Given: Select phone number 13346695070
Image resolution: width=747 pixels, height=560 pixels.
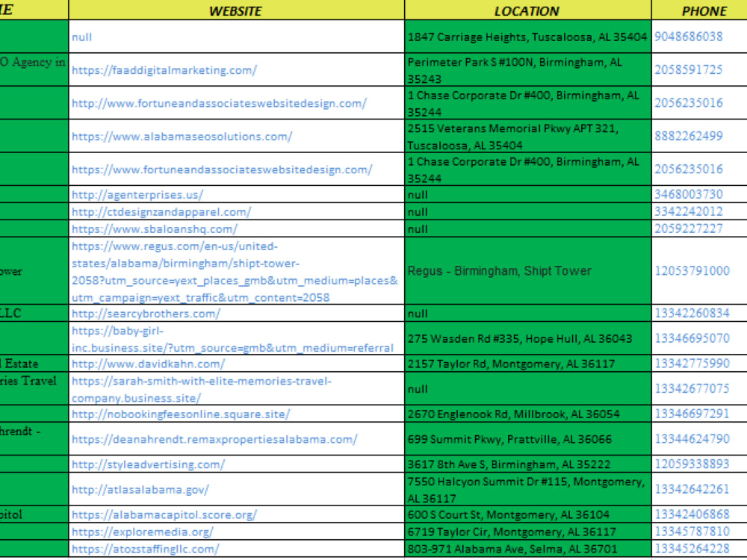Looking at the screenshot, I should pos(692,338).
